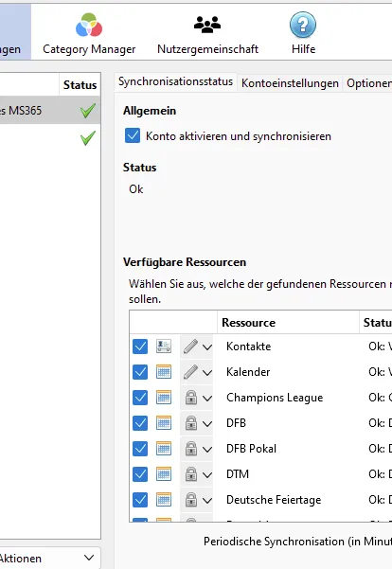
Task: Open access mode dropdown for Kalender
Action: click(207, 372)
